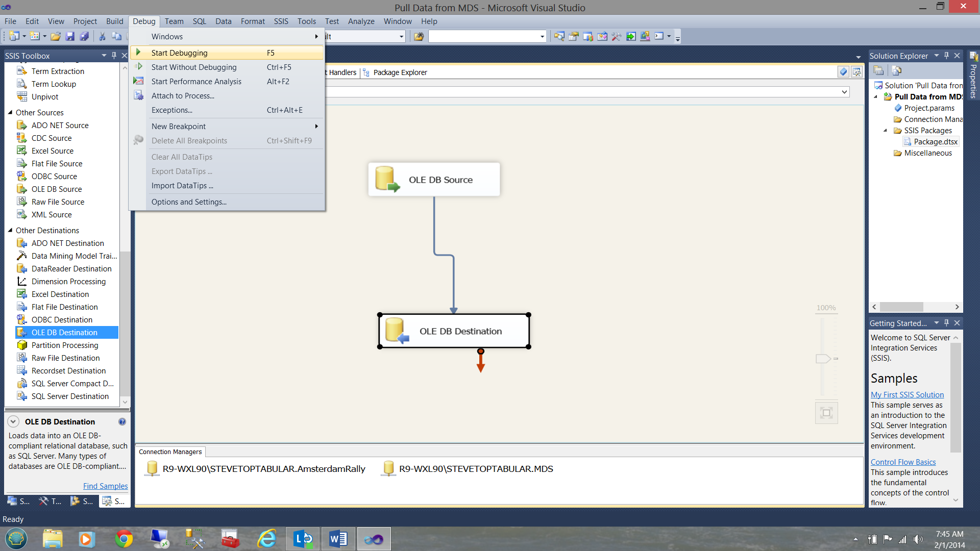Click the design surface zoom slider handle
The height and width of the screenshot is (551, 980).
(823, 359)
